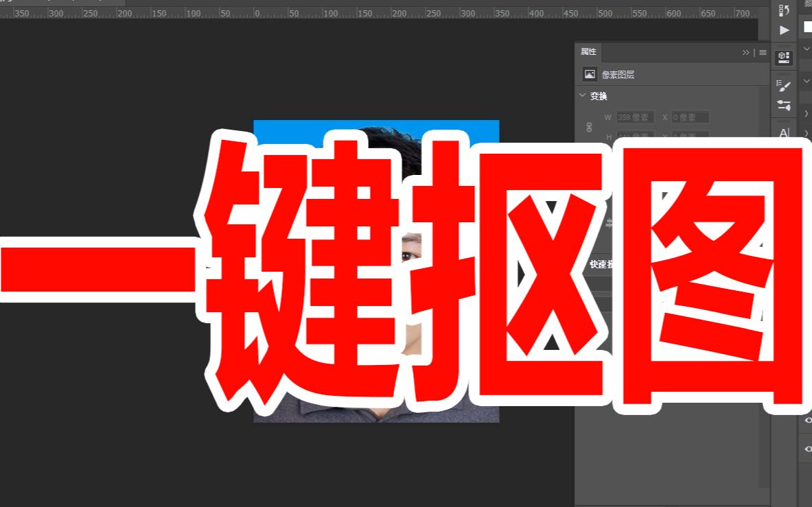Screen dimensions: 812x507
Task: Click the down chevron below the white swatch
Action: pos(807,49)
